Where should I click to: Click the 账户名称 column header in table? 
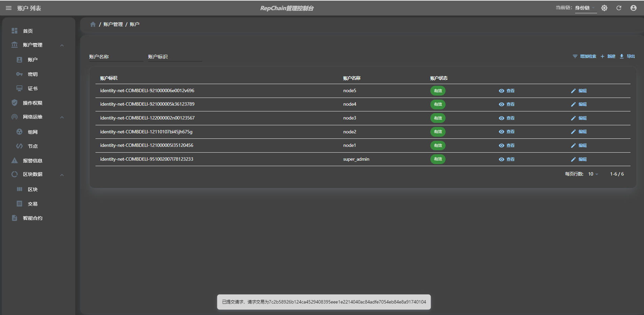click(x=352, y=78)
